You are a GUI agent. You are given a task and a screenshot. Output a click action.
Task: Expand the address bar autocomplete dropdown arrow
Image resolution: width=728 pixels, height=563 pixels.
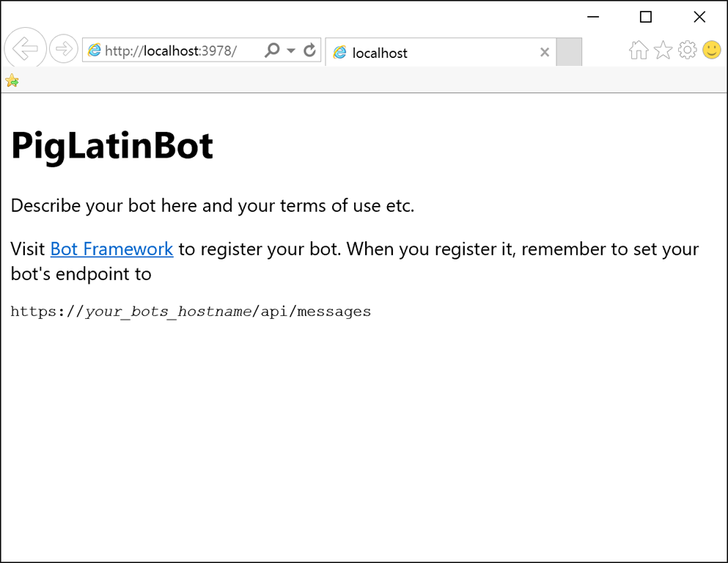291,51
